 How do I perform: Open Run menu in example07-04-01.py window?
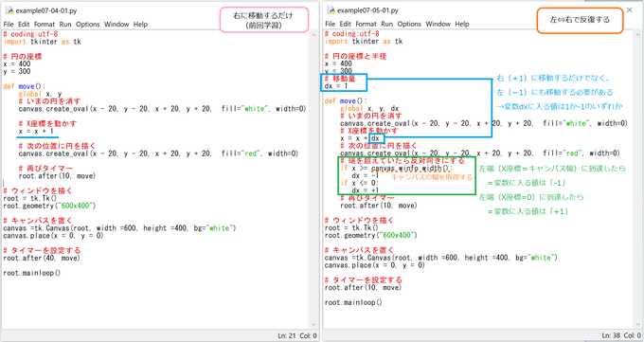click(65, 25)
